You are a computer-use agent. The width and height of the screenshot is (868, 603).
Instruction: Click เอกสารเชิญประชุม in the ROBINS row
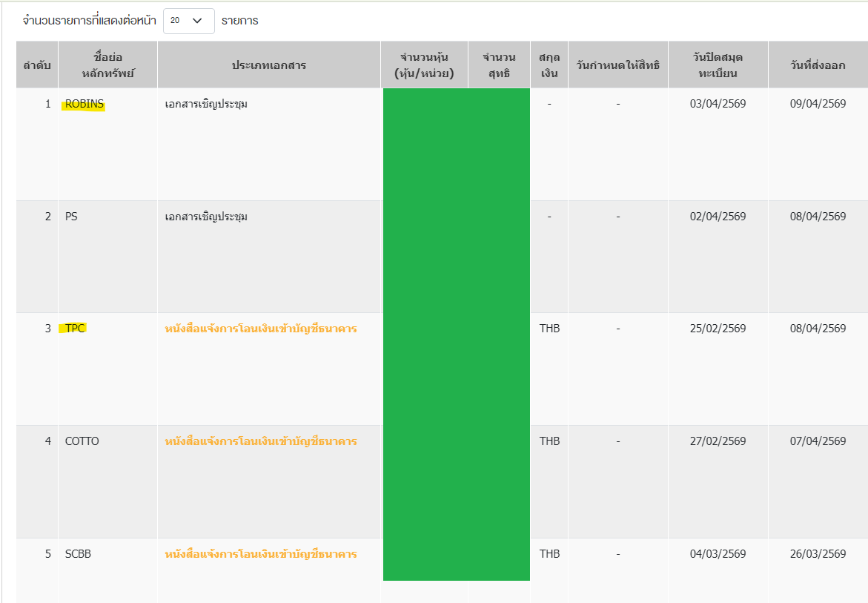(206, 104)
